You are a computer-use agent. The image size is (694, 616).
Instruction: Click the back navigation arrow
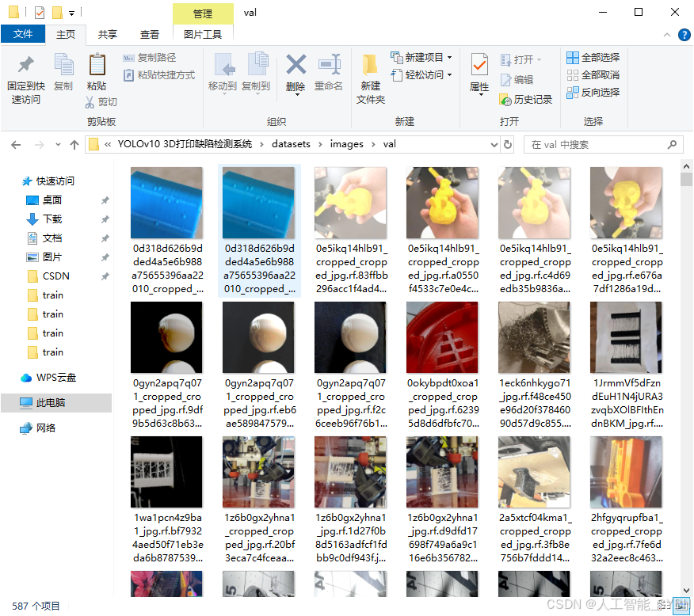[x=15, y=144]
